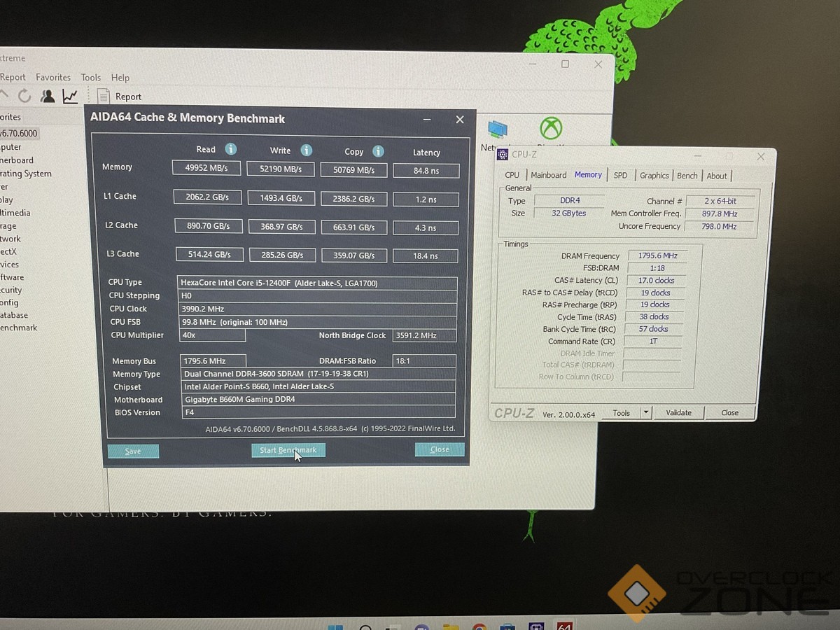
Task: Open the Google Chrome taskbar icon
Action: 479,625
